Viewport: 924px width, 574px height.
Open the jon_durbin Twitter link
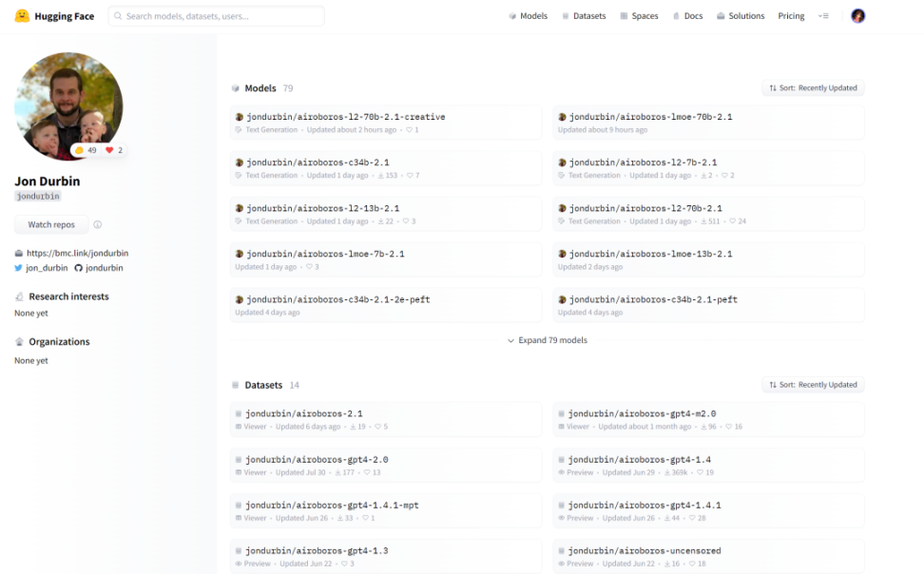click(47, 268)
